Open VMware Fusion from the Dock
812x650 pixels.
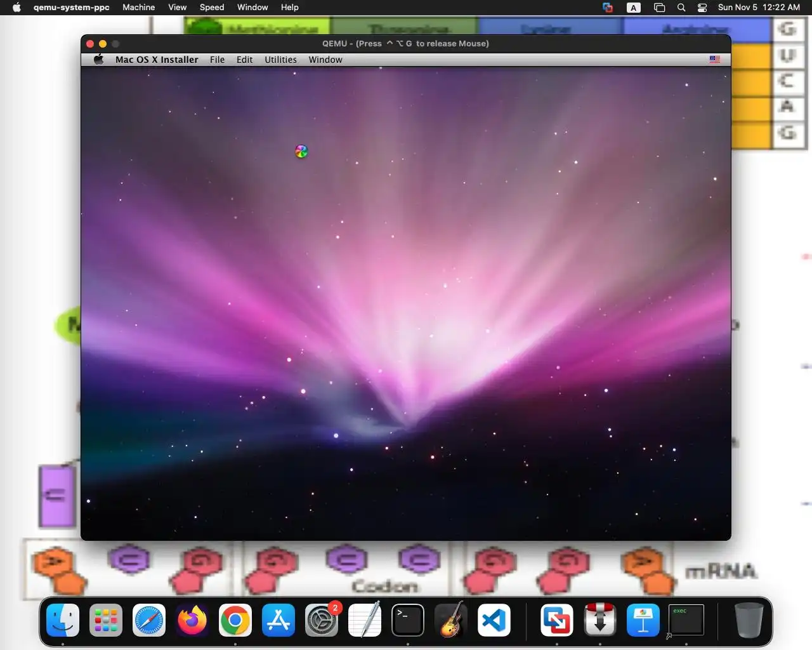[x=557, y=620]
